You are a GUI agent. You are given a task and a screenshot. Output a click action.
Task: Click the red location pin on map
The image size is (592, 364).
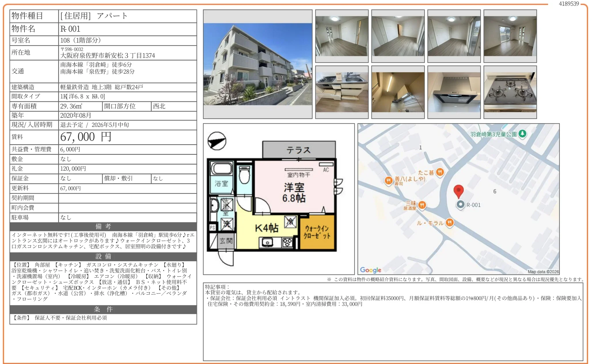coord(458,190)
